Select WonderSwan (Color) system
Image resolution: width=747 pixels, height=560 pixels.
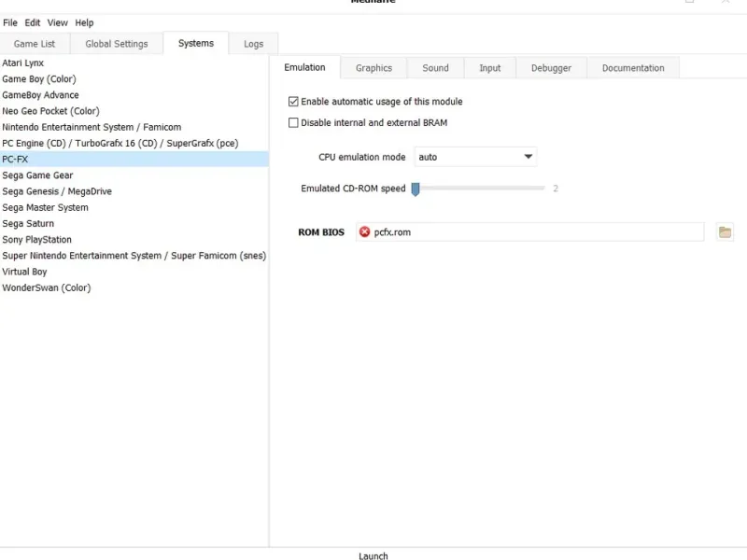134,287
